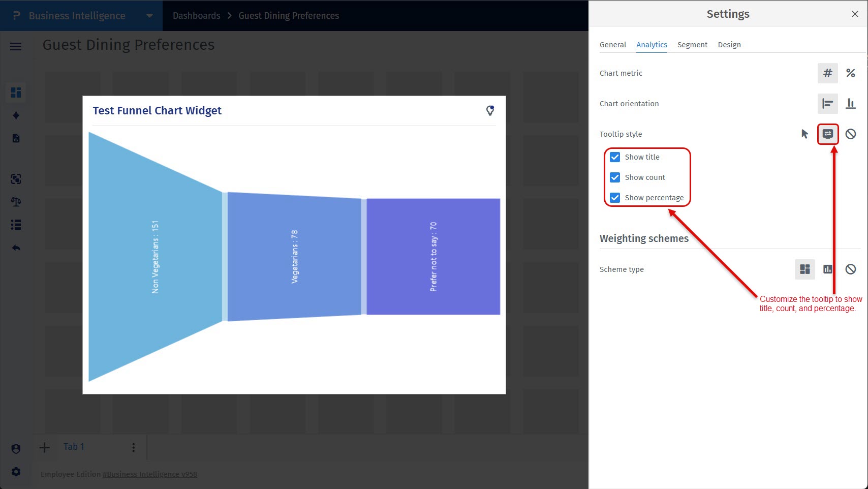The width and height of the screenshot is (868, 489).
Task: Click the Scheme type label
Action: coord(622,269)
